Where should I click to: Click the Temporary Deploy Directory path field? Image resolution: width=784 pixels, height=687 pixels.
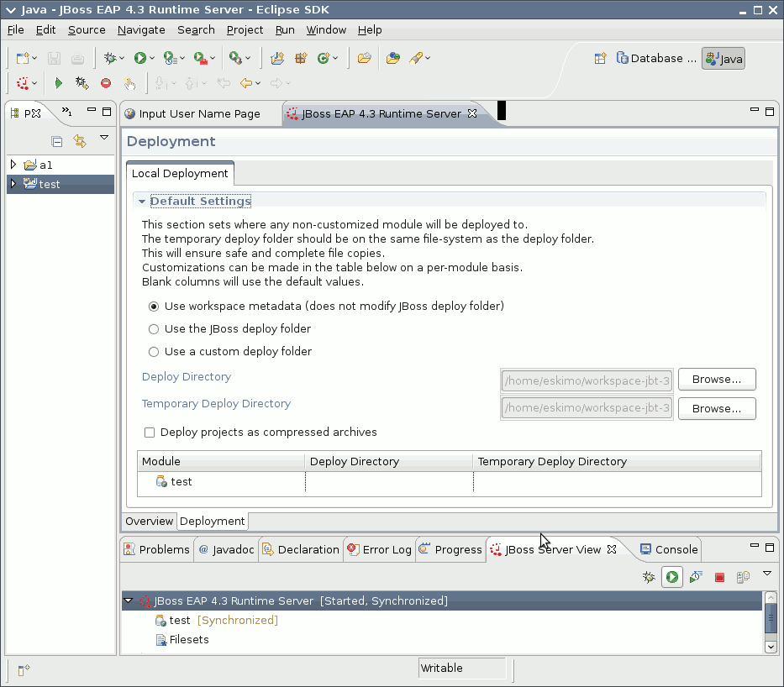point(587,407)
